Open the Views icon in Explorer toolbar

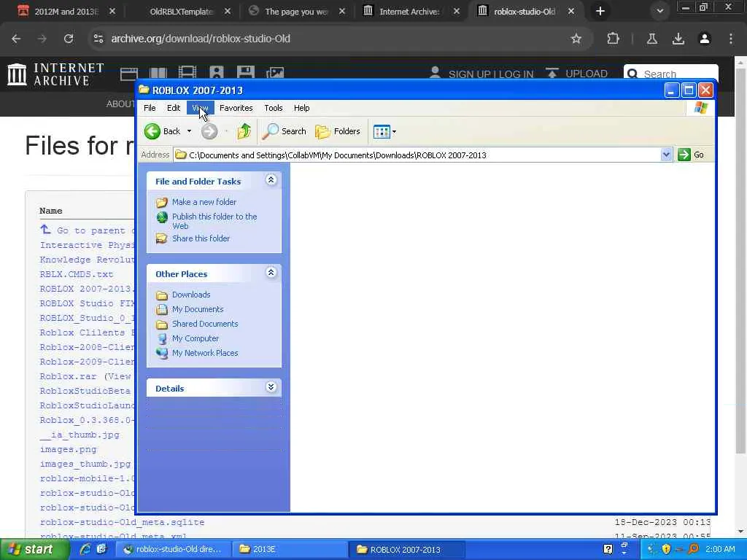[382, 131]
